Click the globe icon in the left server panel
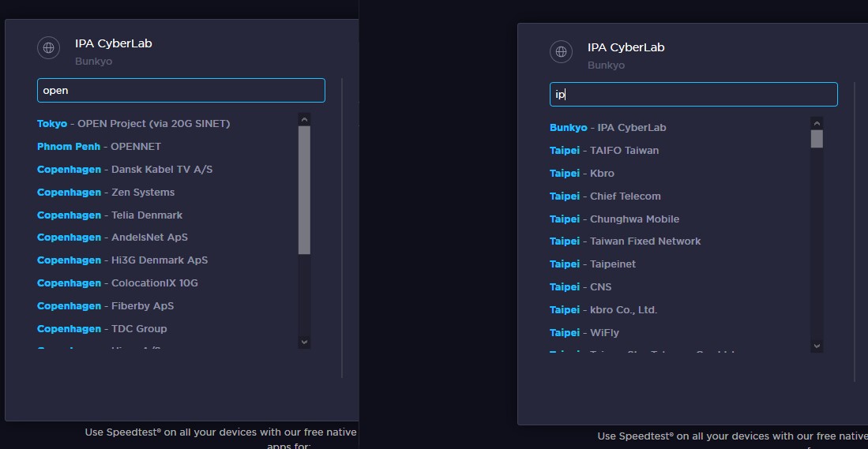868x449 pixels. 49,48
